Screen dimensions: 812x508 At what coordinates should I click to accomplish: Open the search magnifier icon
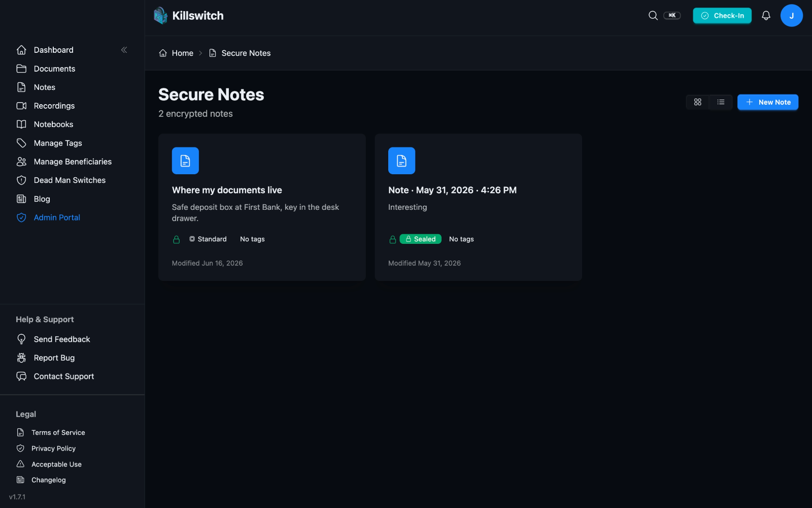pyautogui.click(x=653, y=16)
